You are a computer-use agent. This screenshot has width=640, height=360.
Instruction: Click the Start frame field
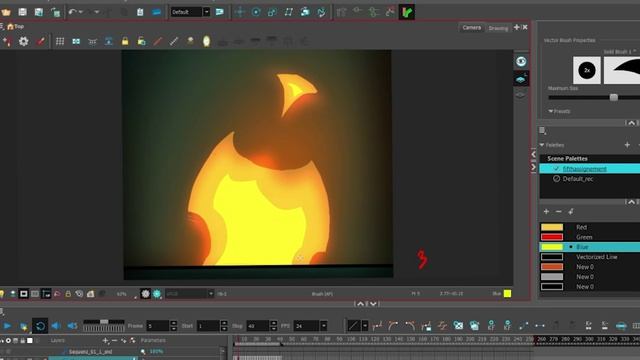pos(208,326)
